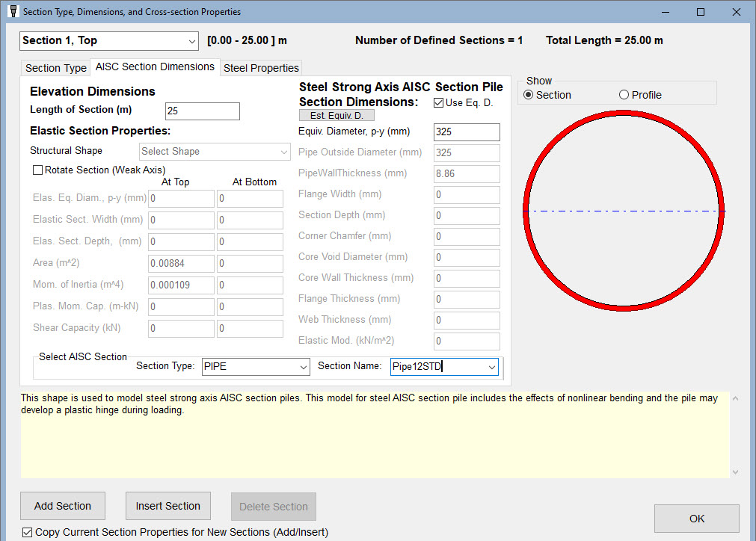Click the Est. Equiv. D. button
756x541 pixels.
tap(336, 116)
